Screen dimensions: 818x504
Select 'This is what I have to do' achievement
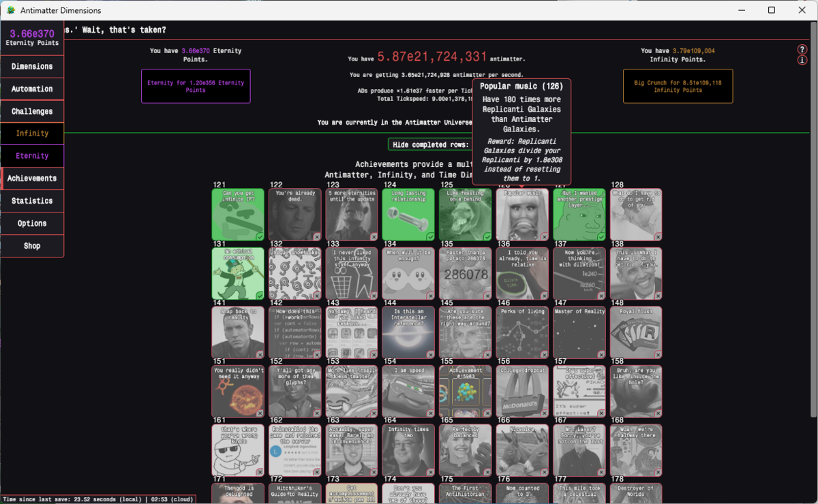[x=636, y=274]
